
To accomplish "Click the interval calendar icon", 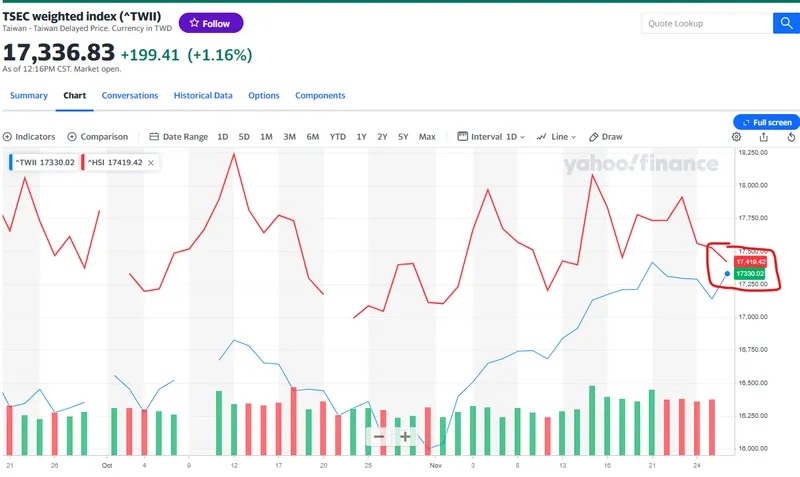I will 462,136.
